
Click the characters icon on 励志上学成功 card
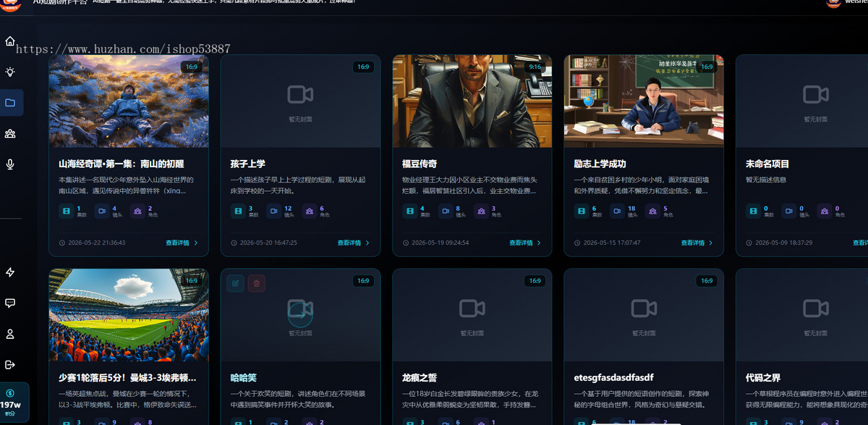click(x=653, y=211)
